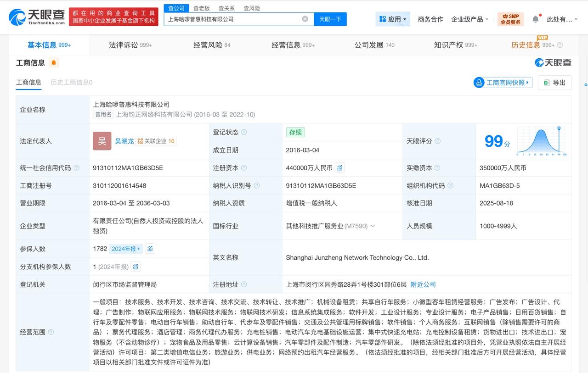Expand the 国标行业 M7590 classification dropdown
588x373 pixels.
373,226
